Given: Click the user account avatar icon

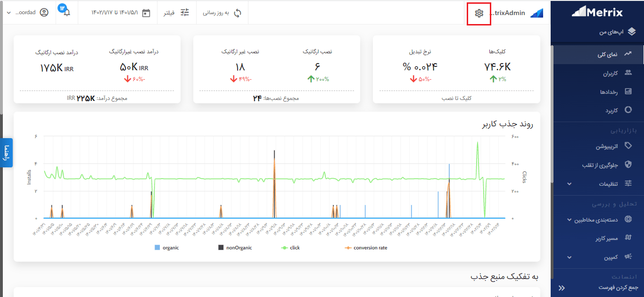Looking at the screenshot, I should (44, 13).
